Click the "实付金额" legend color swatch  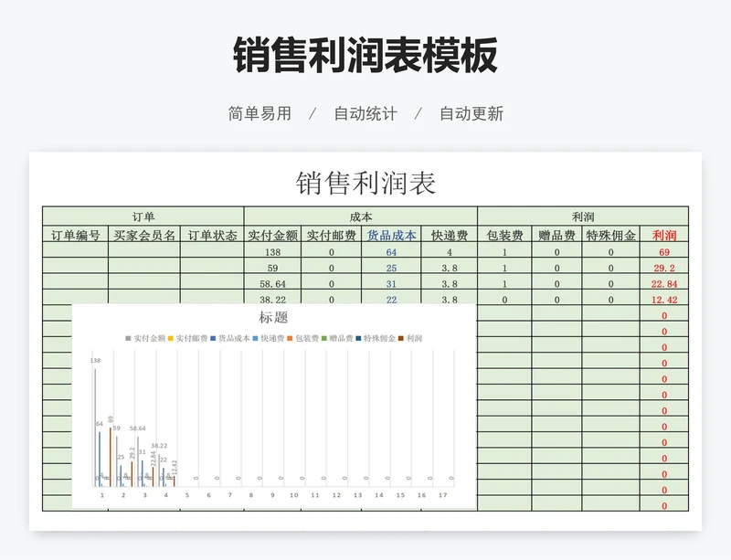pyautogui.click(x=129, y=338)
